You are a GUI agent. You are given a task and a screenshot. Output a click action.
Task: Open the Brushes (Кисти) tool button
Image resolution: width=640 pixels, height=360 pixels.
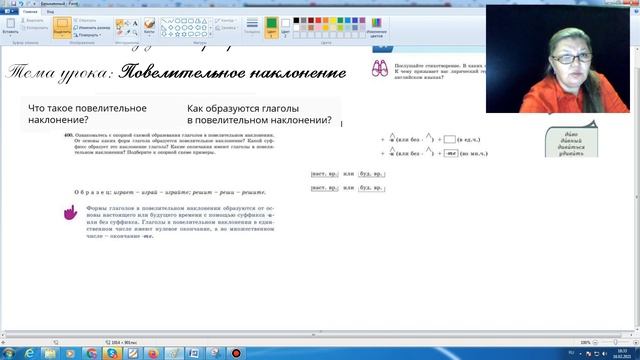point(149,27)
